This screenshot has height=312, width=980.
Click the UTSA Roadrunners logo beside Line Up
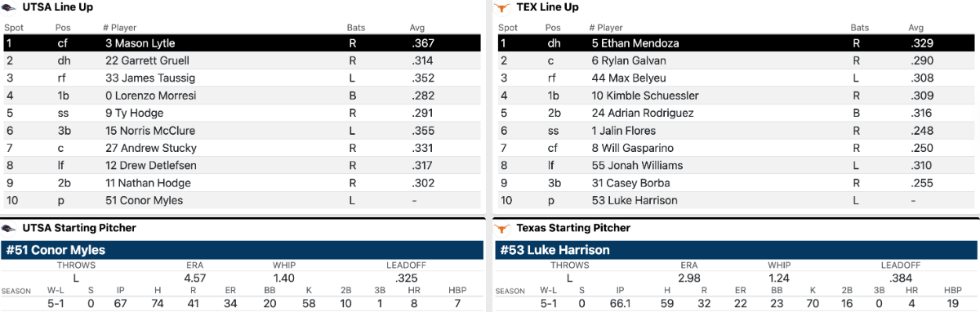9,7
